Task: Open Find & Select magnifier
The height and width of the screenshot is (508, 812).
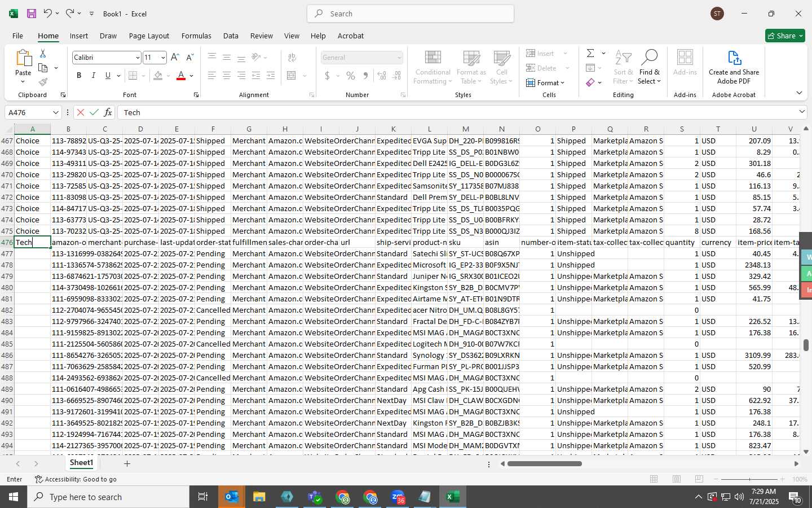Action: pos(650,67)
